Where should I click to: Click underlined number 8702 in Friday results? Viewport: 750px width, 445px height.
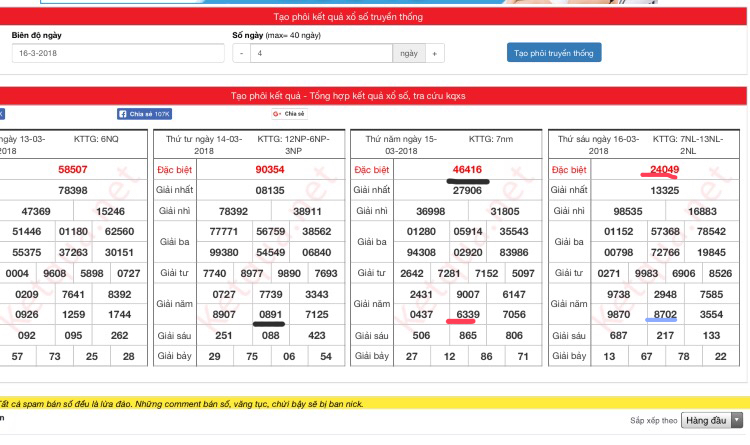coord(665,314)
